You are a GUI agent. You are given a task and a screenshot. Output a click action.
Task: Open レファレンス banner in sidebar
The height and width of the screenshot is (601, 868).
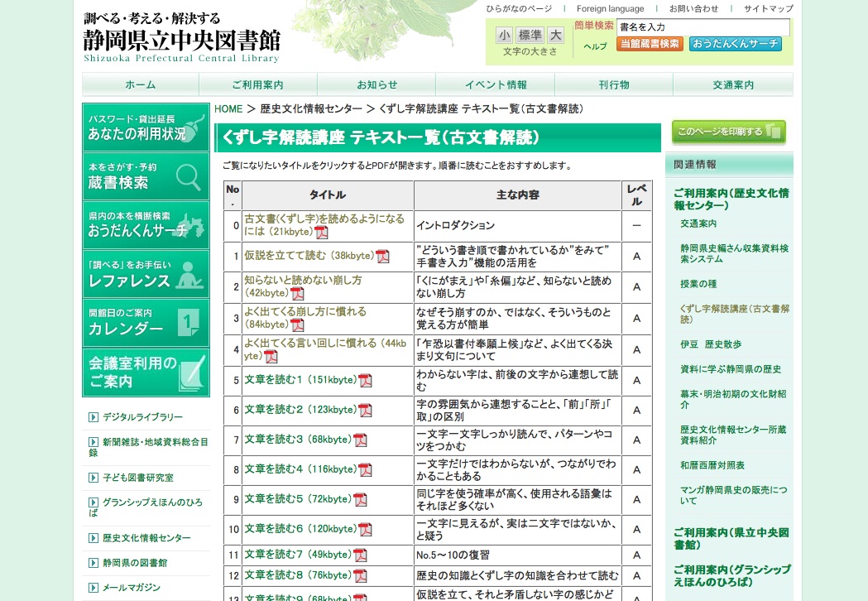[146, 274]
